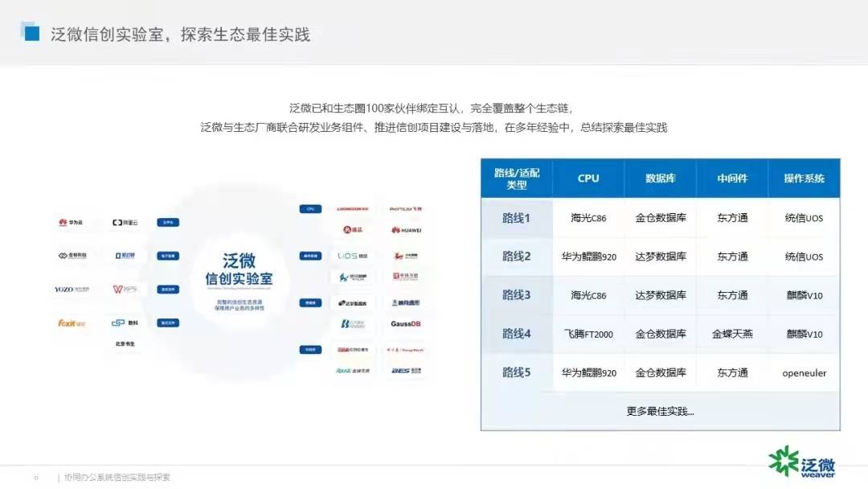Click the red HUAWEI logo
This screenshot has width=868, height=489.
pyautogui.click(x=407, y=230)
